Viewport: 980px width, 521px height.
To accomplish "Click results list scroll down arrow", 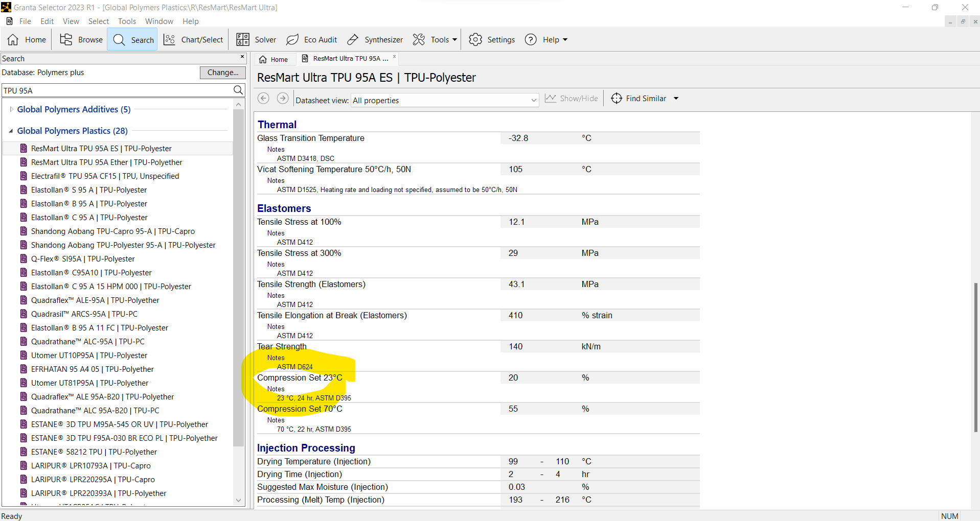I will point(238,501).
